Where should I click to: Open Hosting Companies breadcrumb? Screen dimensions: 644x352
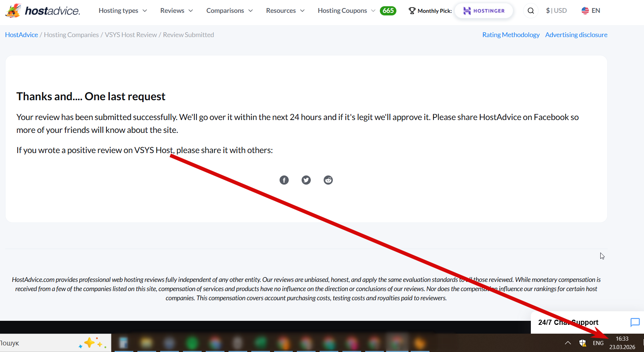[x=71, y=35]
